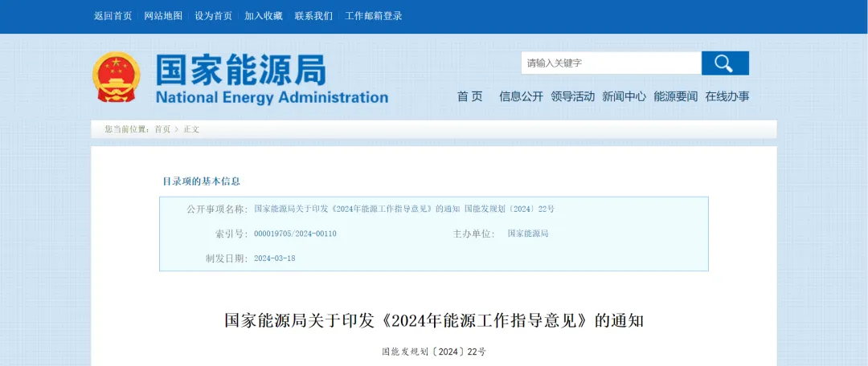Image resolution: width=868 pixels, height=366 pixels.
Task: Click document number 国能发规划〔2024〕22号 under headline
Action: [434, 352]
